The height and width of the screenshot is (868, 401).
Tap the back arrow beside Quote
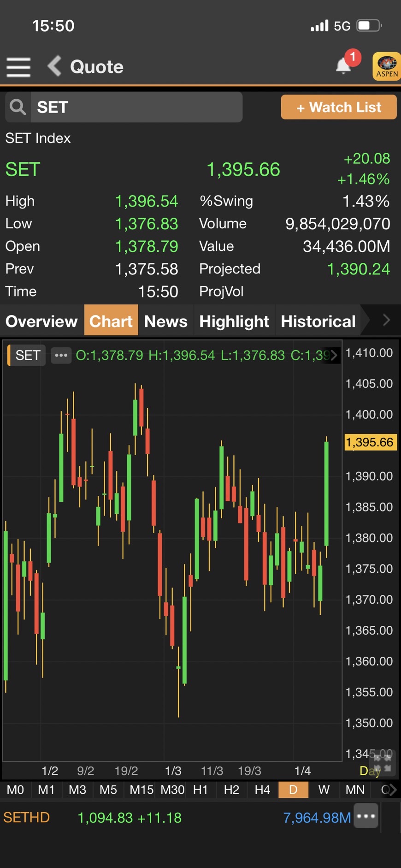54,66
